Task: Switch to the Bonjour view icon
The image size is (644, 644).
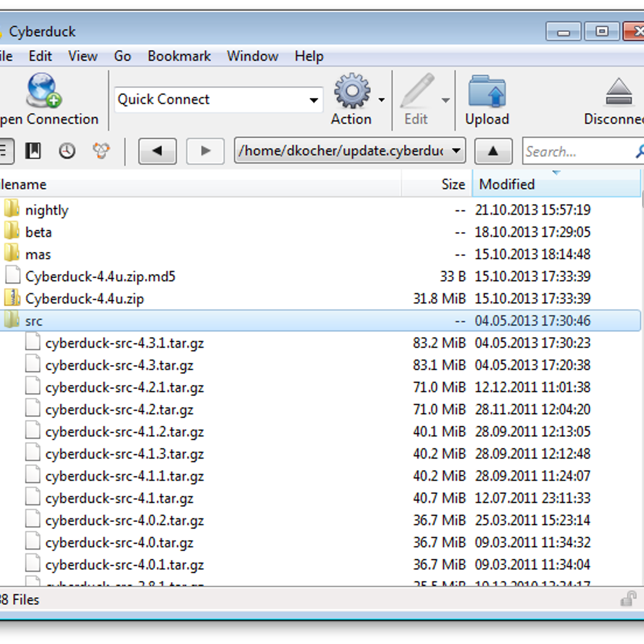Action: pyautogui.click(x=101, y=151)
